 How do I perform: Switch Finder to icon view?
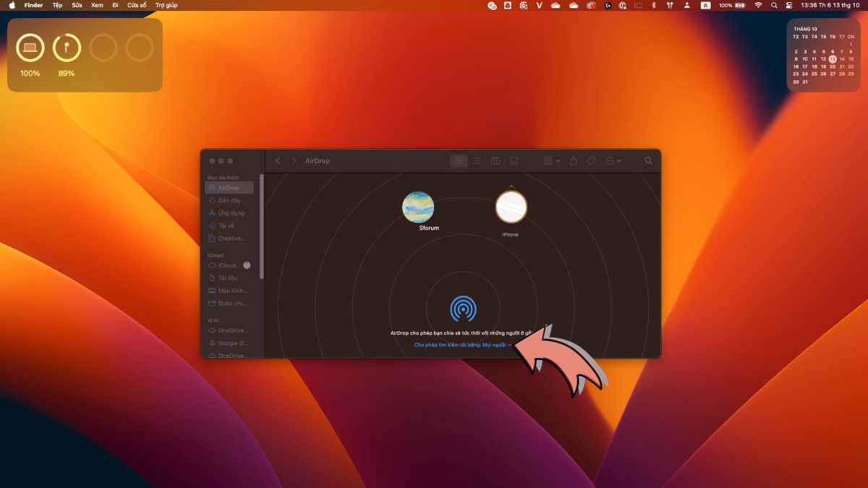459,160
